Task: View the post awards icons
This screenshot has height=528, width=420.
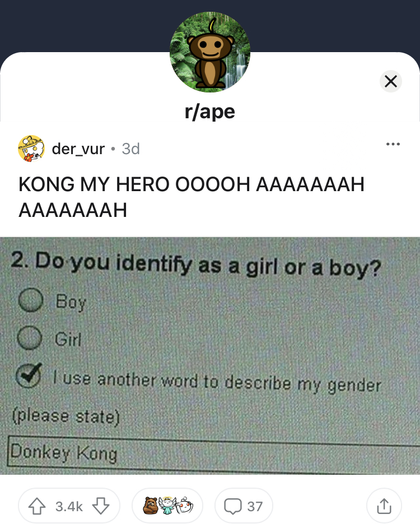Action: pyautogui.click(x=167, y=506)
